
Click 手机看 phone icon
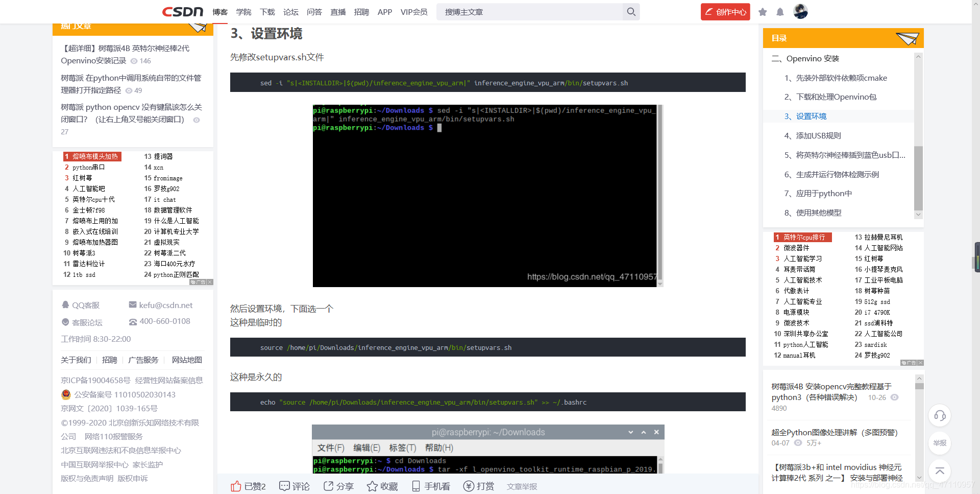point(416,486)
